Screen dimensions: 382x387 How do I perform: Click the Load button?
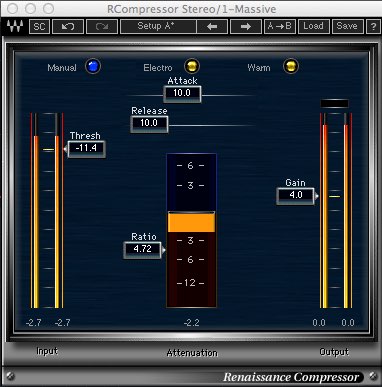click(313, 26)
